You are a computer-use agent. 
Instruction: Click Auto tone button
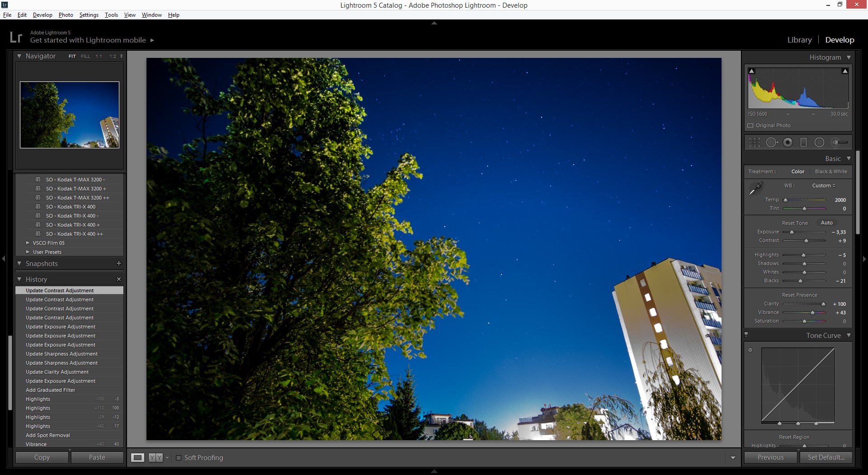coord(826,223)
